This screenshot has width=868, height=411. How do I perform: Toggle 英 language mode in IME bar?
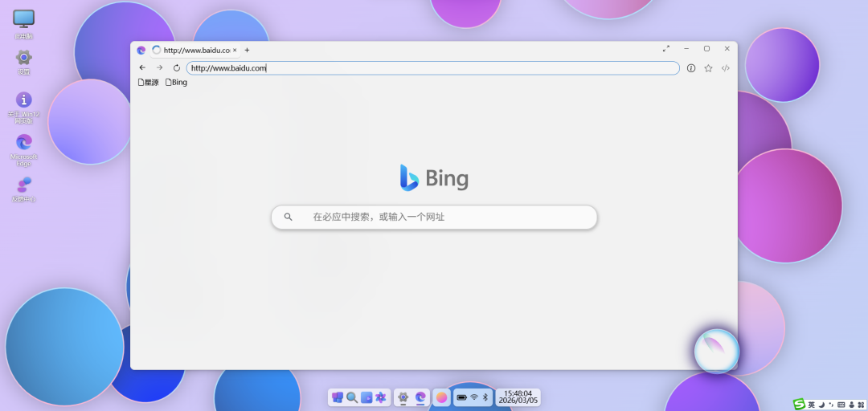click(x=812, y=405)
